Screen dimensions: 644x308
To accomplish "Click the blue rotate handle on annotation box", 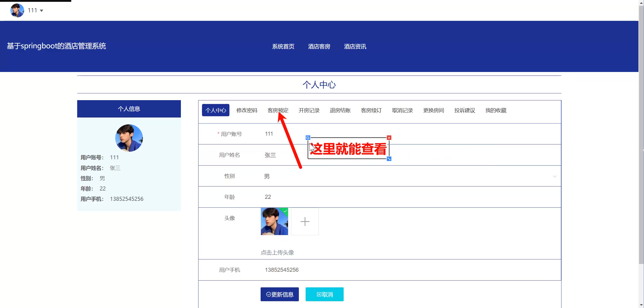I will (x=308, y=138).
